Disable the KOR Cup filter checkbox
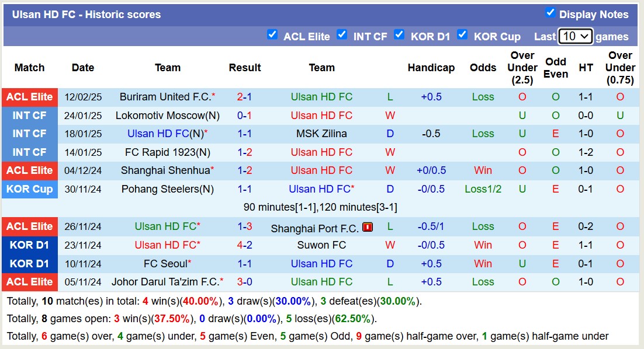Viewport: 644px width, 349px height. [462, 34]
